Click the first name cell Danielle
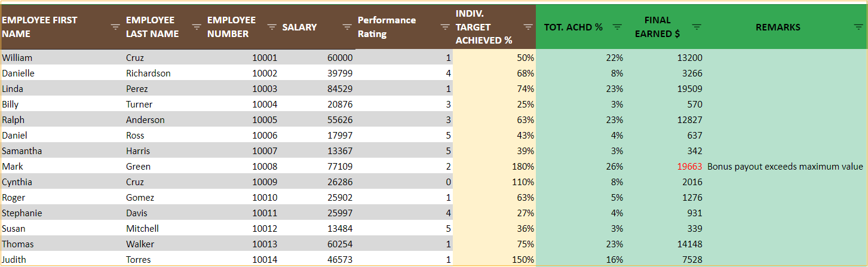 [62, 73]
